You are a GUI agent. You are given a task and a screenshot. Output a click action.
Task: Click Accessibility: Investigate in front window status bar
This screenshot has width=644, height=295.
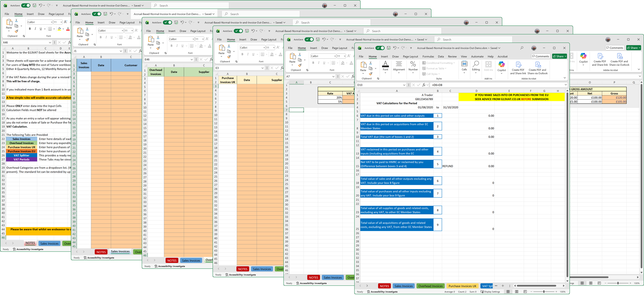(x=382, y=292)
